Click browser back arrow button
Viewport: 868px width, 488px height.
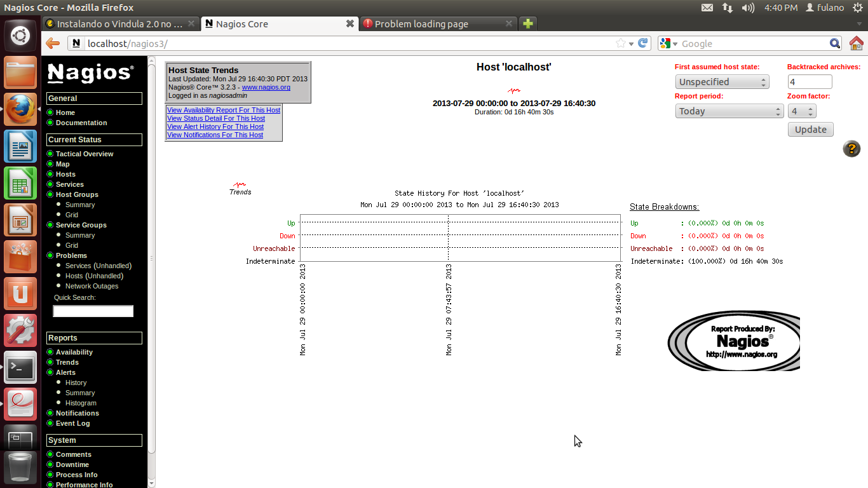pyautogui.click(x=53, y=43)
